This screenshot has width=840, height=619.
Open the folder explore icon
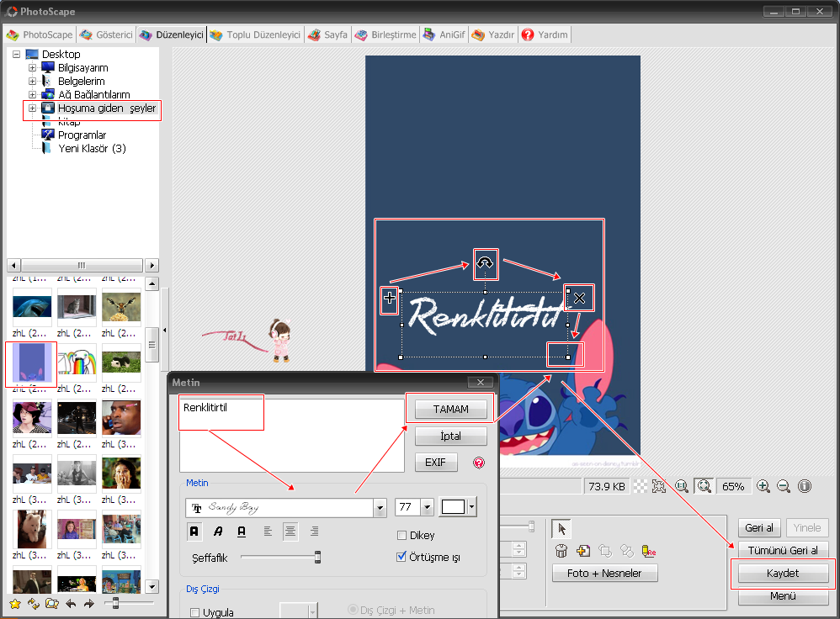coord(52,604)
